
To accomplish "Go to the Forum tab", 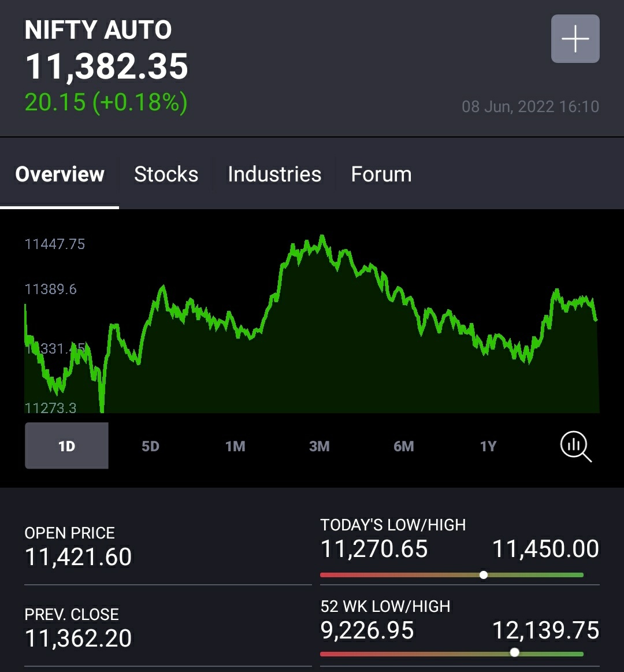I will pos(381,174).
